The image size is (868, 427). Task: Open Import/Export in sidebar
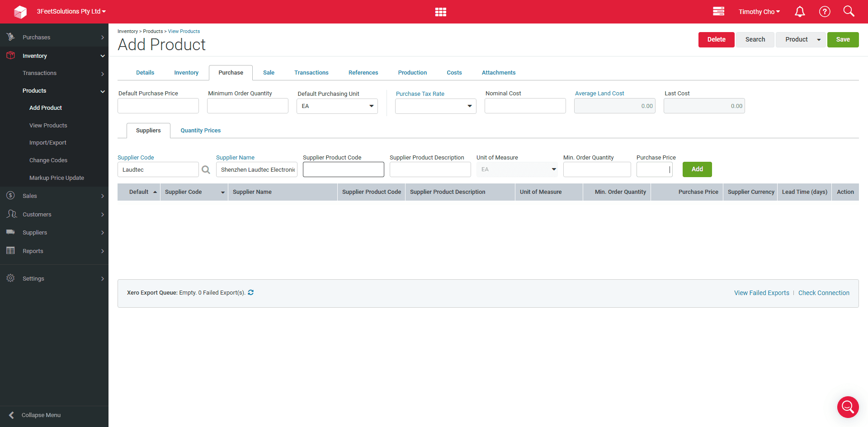(47, 143)
